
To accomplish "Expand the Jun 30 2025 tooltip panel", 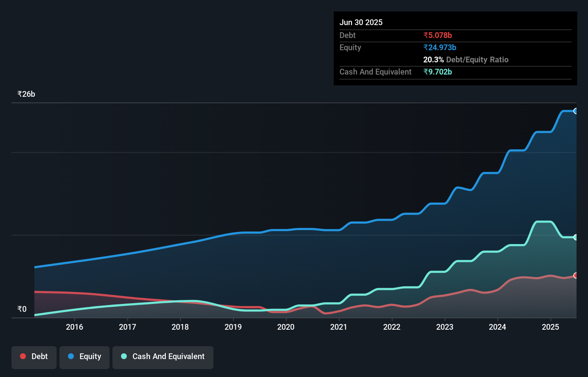I will pos(361,22).
